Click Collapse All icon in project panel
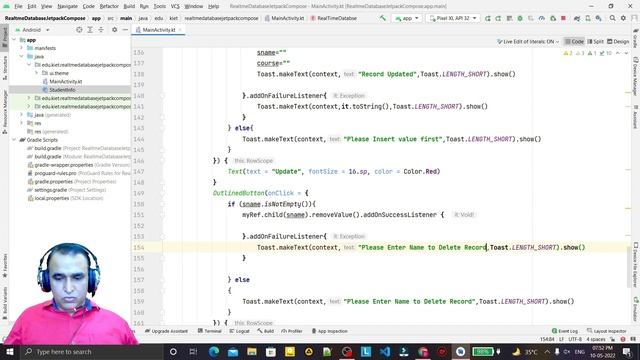 101,30
